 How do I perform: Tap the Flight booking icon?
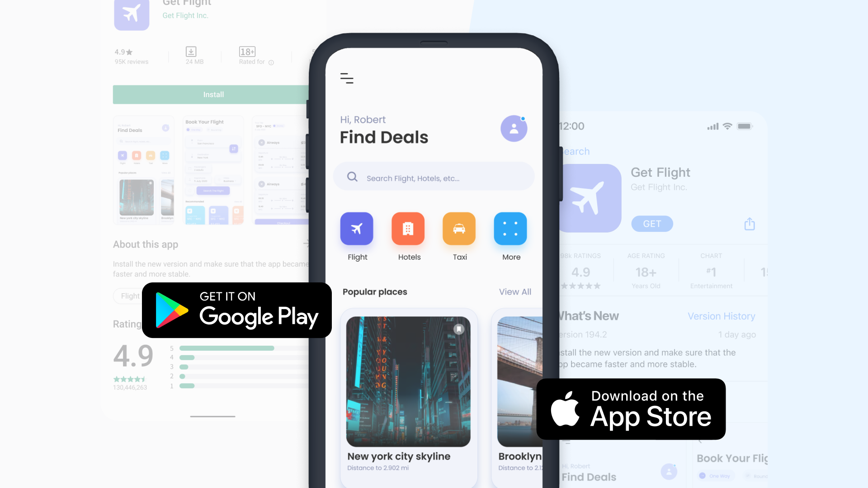point(357,230)
